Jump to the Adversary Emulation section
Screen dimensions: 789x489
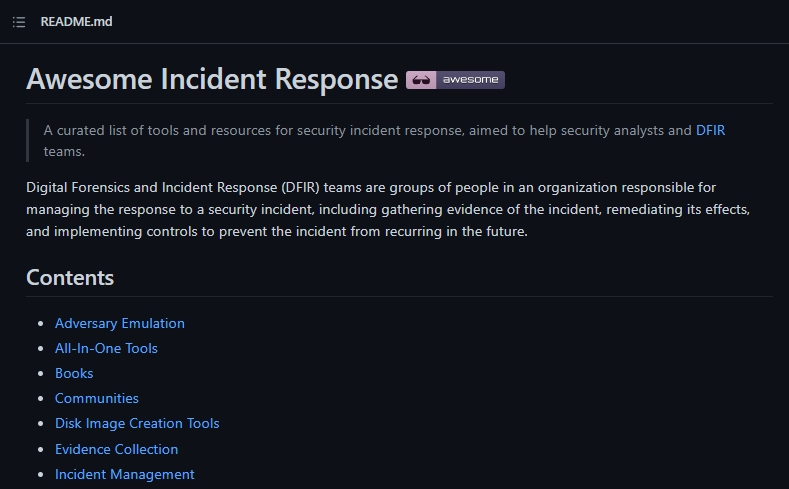pos(120,323)
